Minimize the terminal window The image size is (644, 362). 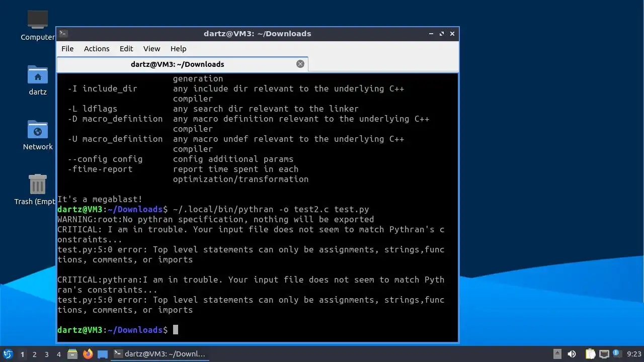click(431, 34)
